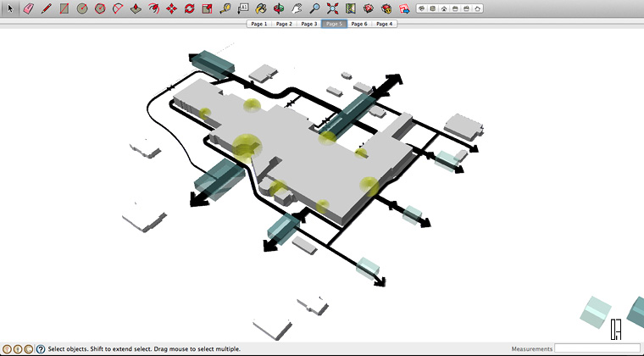Open Get Models from 3D Warehouse
This screenshot has height=356, width=644.
[x=369, y=8]
